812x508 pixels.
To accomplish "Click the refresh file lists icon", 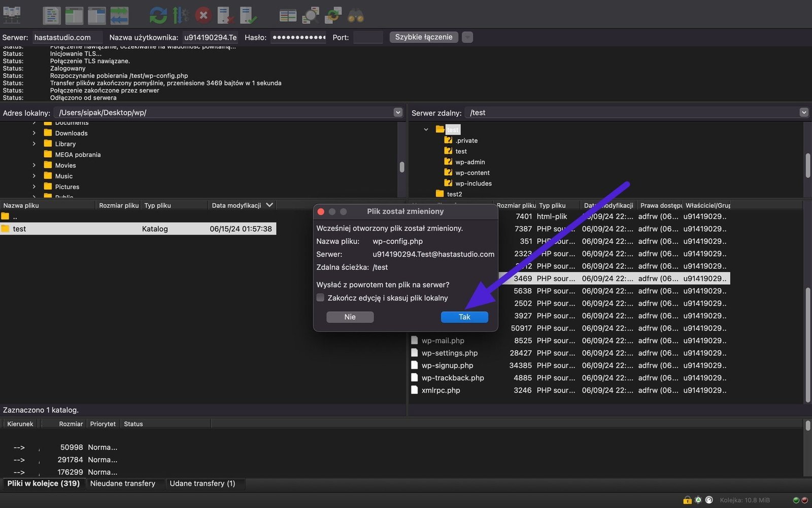I will (x=158, y=15).
